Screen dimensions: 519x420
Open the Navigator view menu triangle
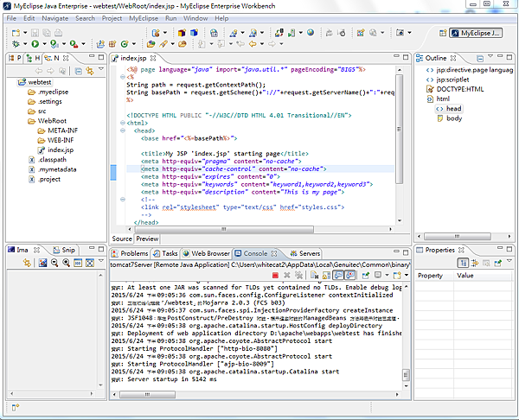coord(101,69)
